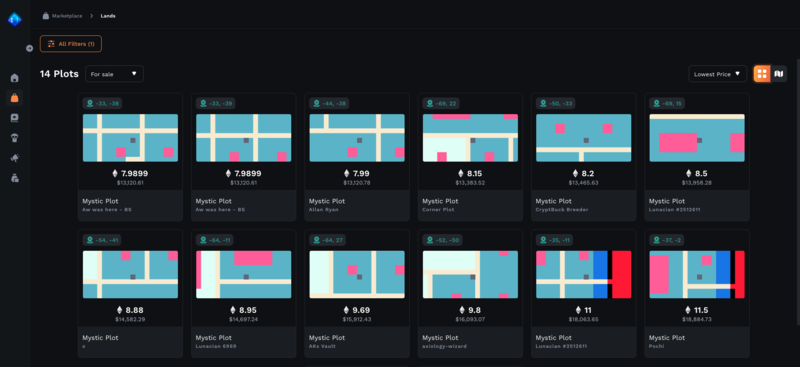This screenshot has height=367, width=800.
Task: Open the announcements megaphone sidebar icon
Action: tap(14, 158)
